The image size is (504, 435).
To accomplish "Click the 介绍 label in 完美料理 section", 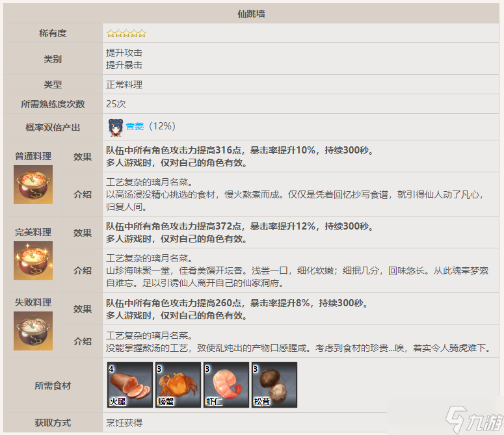I will click(83, 270).
